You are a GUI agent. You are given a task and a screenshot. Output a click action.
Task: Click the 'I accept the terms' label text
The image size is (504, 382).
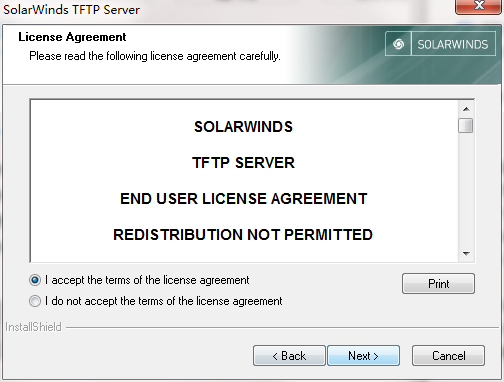147,280
